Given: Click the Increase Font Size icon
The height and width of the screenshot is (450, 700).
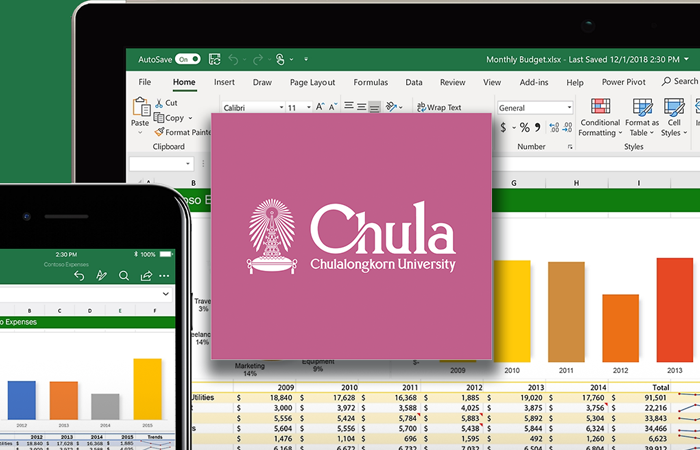Looking at the screenshot, I should 320,107.
